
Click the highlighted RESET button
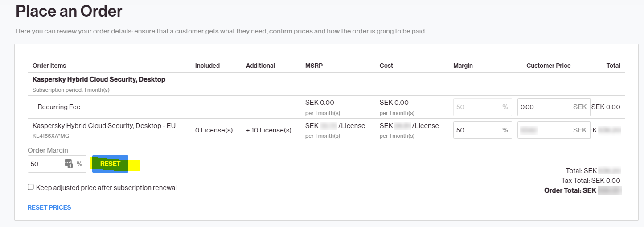tap(110, 164)
